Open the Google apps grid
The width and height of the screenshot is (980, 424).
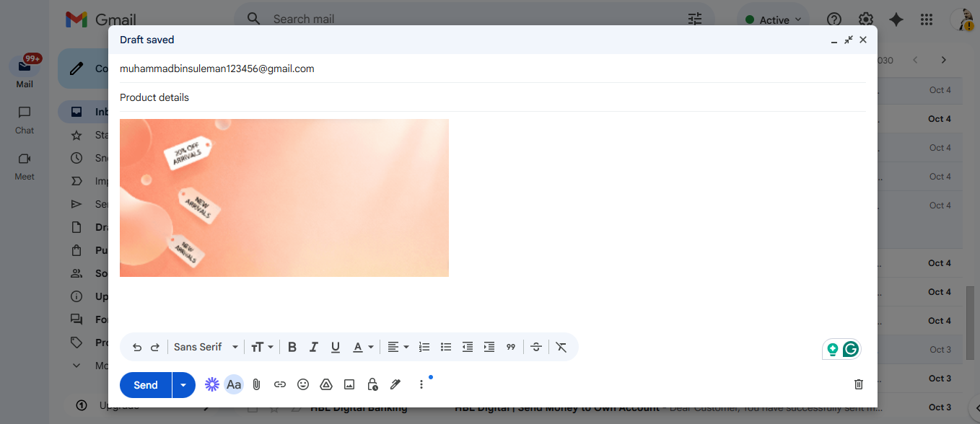927,19
